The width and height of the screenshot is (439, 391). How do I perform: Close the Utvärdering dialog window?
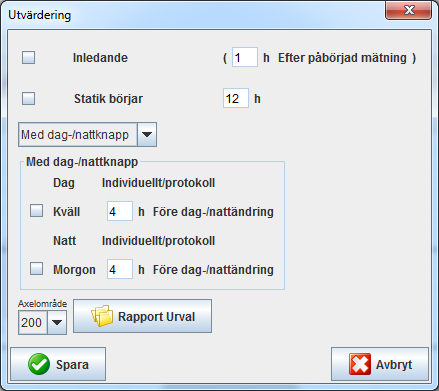(x=409, y=11)
